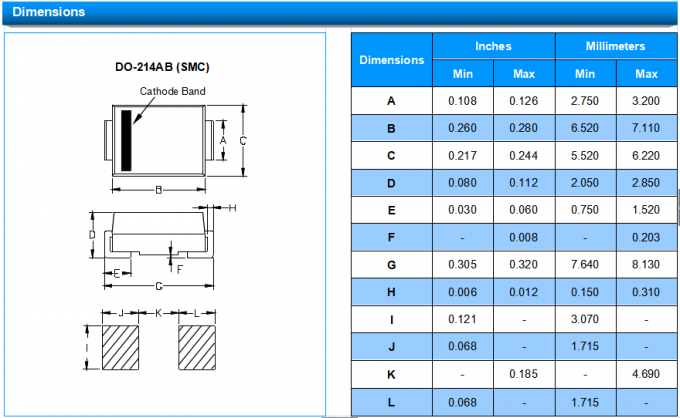680x418 pixels.
Task: Select the "Cathode Band" label text
Action: coord(173,91)
